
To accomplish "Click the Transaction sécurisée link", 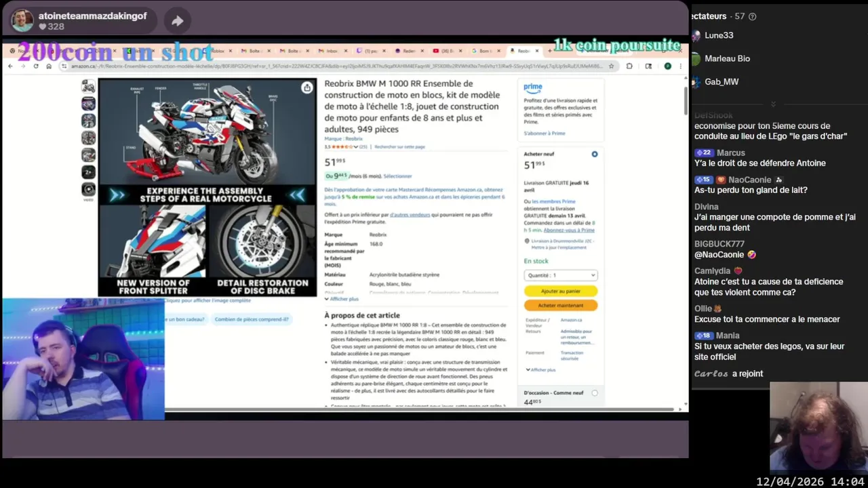I will 572,355.
